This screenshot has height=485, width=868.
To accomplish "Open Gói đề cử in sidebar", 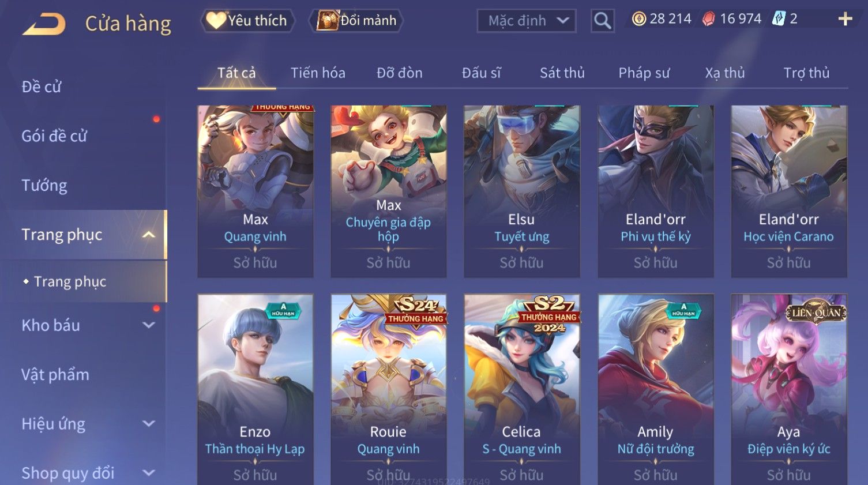I will pos(54,136).
